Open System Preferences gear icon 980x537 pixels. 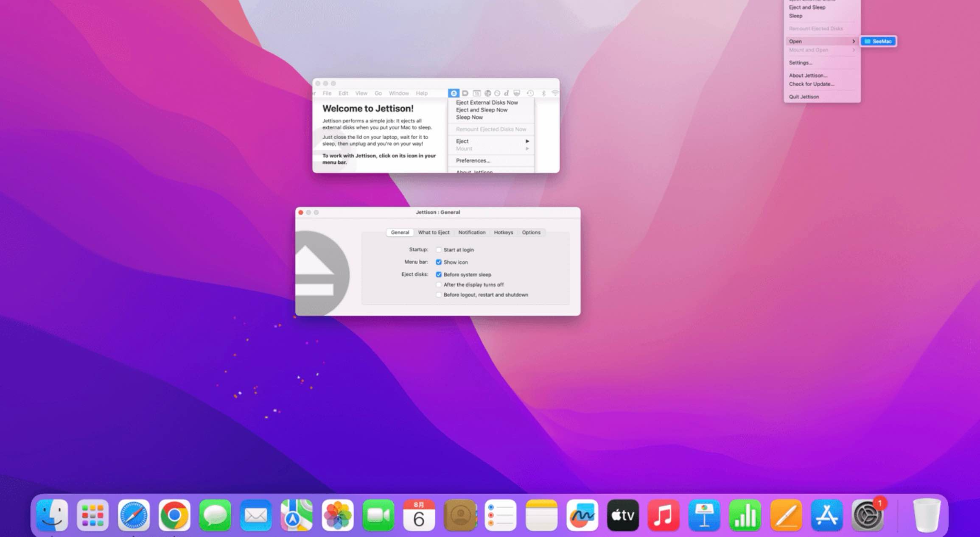tap(867, 515)
